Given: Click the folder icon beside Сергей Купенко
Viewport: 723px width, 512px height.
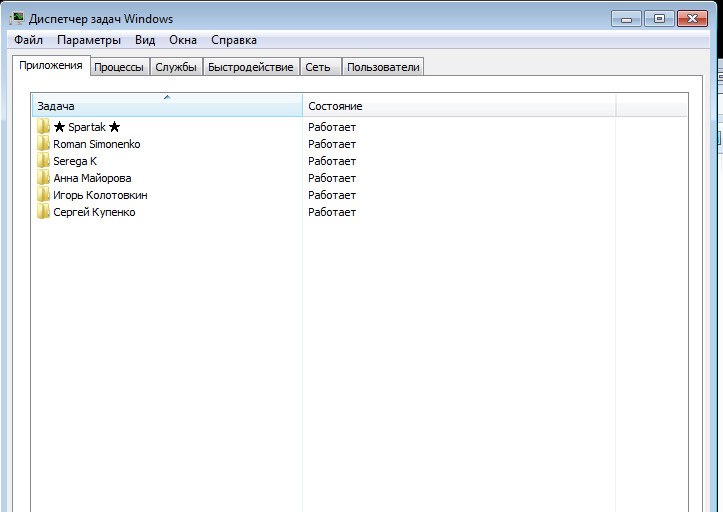Looking at the screenshot, I should tap(43, 212).
